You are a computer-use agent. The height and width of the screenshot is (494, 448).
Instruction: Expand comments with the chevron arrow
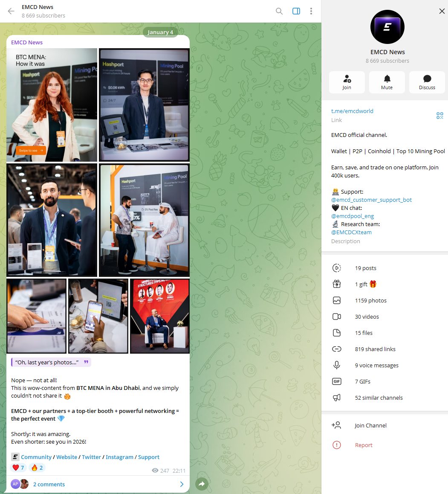pyautogui.click(x=182, y=484)
